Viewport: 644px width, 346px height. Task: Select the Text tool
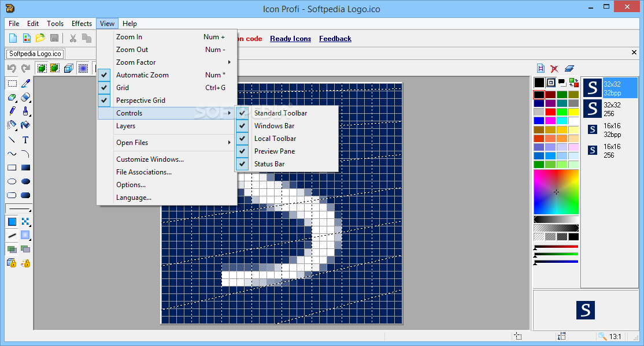[x=25, y=140]
